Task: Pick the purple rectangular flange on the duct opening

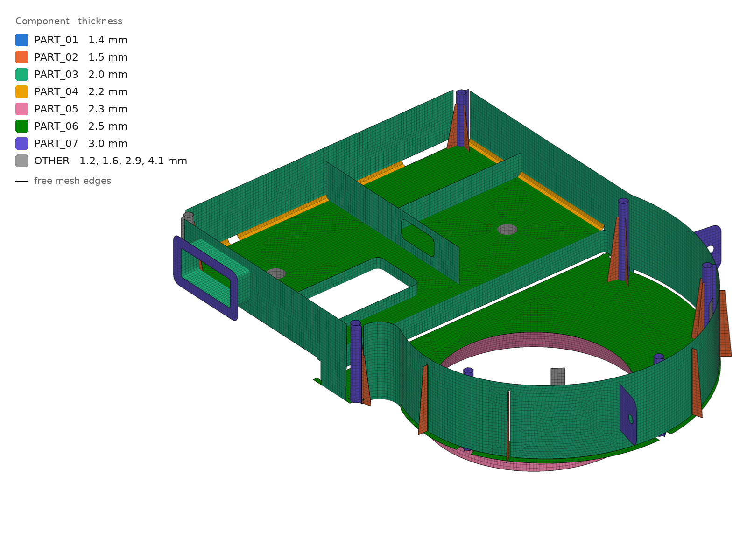Action: [x=205, y=278]
